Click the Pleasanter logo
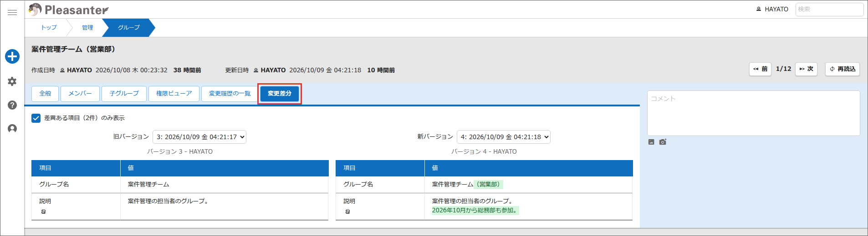 (68, 10)
